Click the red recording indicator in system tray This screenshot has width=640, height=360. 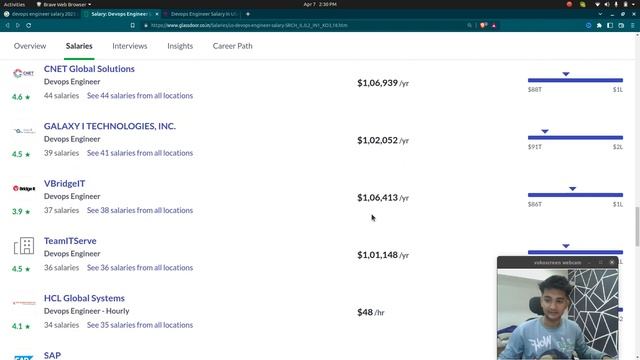click(569, 4)
